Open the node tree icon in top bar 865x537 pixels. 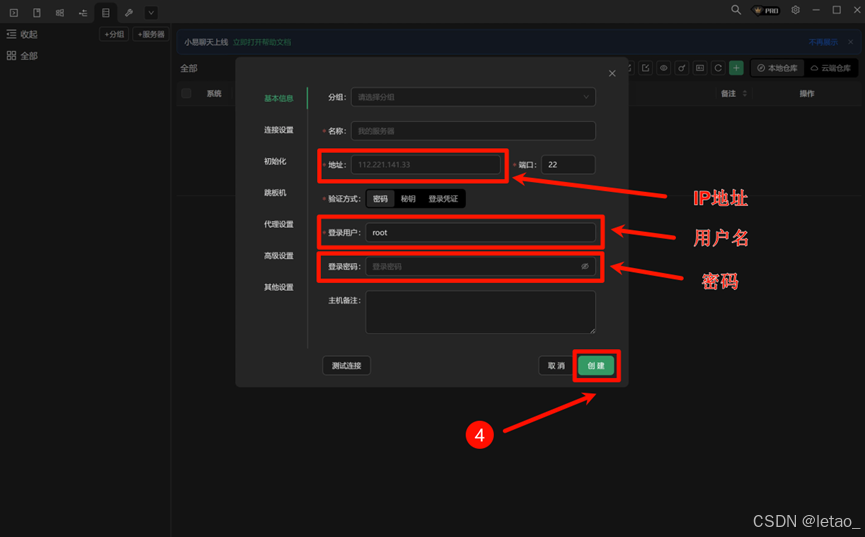click(x=83, y=12)
